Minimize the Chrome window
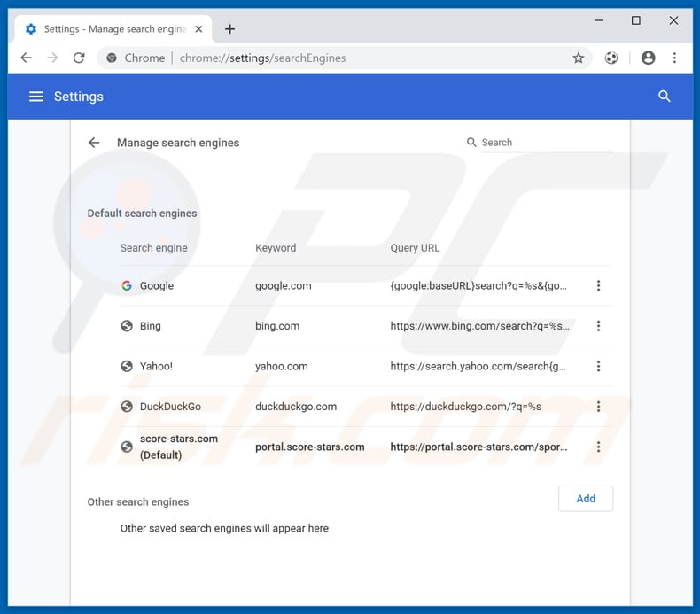 click(x=598, y=20)
